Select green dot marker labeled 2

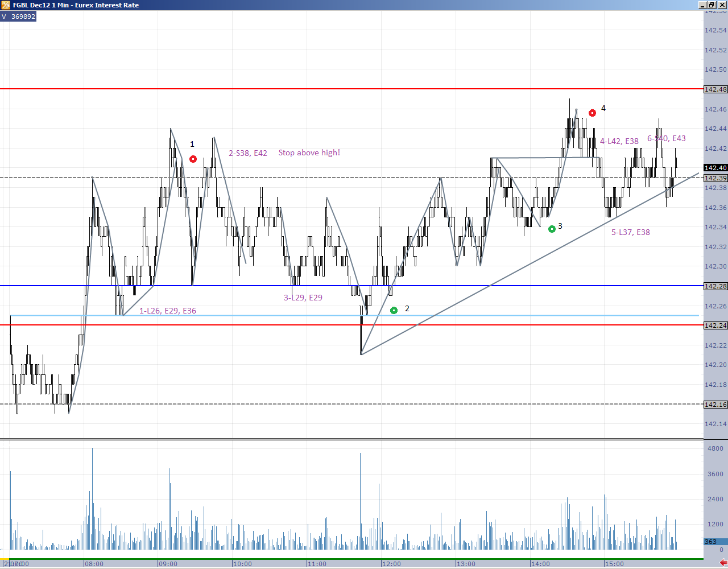point(394,310)
